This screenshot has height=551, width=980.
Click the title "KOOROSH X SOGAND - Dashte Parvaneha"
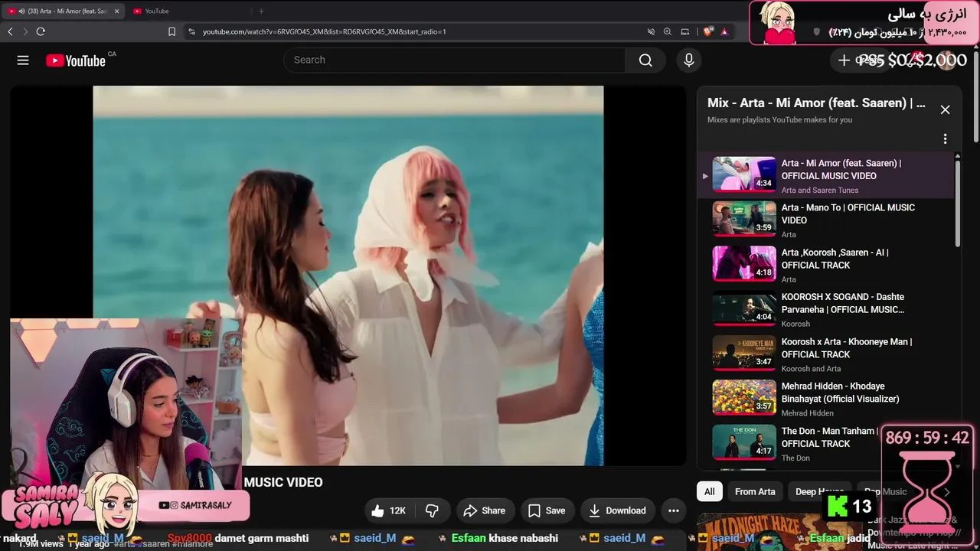(843, 303)
